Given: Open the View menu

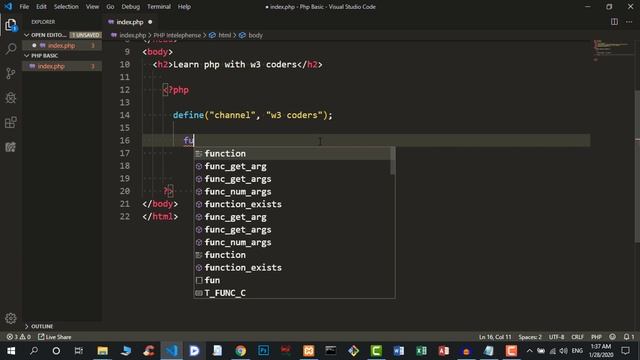Looking at the screenshot, I should point(92,7).
